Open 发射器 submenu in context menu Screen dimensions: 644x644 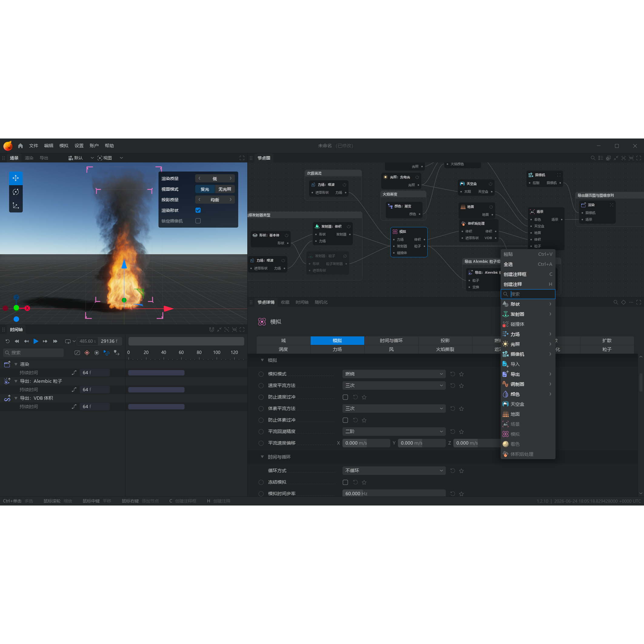click(x=528, y=314)
